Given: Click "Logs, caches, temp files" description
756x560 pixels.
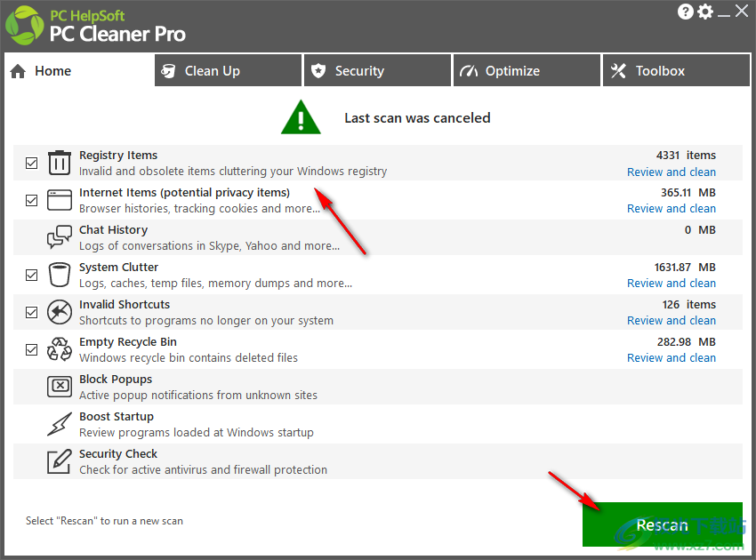Looking at the screenshot, I should click(215, 284).
